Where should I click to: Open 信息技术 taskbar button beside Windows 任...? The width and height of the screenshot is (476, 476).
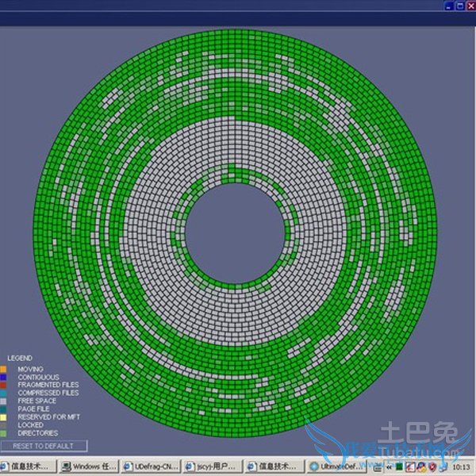[28, 466]
